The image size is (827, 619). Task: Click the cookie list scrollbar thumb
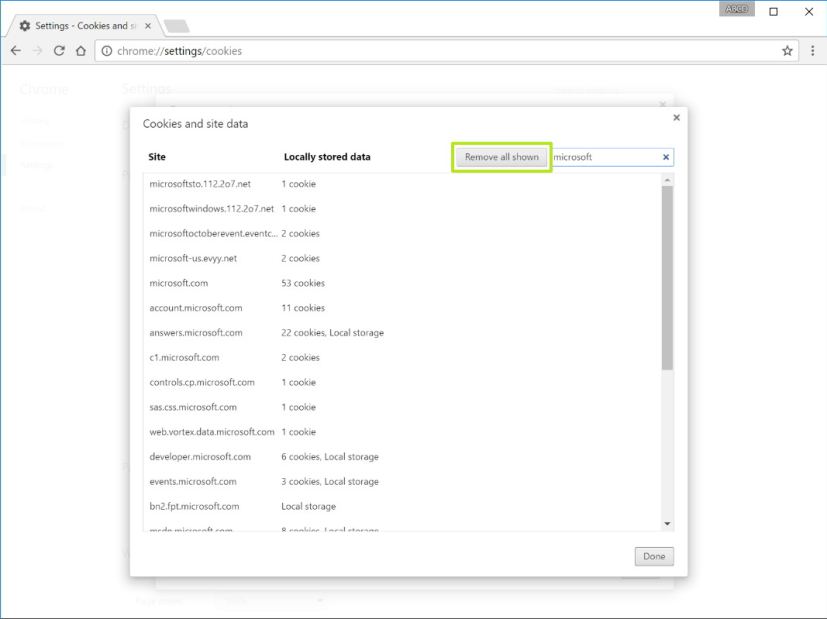point(667,277)
